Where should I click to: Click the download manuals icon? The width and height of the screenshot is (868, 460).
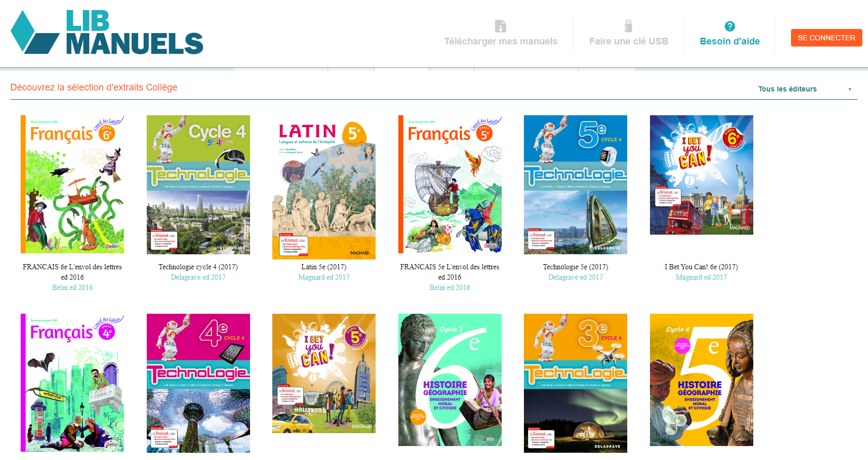point(500,26)
